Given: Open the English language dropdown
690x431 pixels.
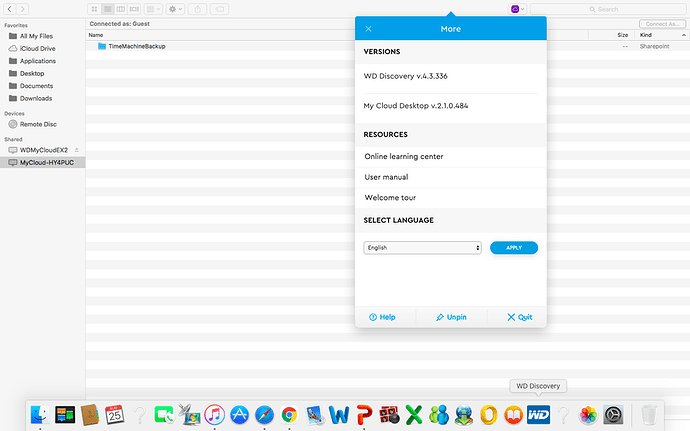Looking at the screenshot, I should pos(422,247).
